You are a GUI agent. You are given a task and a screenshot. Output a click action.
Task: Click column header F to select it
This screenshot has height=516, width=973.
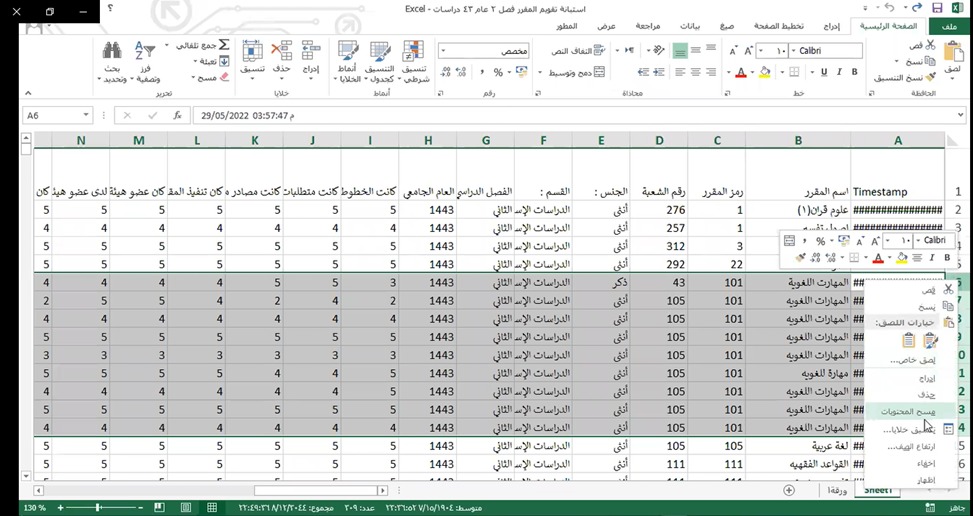[x=543, y=140]
